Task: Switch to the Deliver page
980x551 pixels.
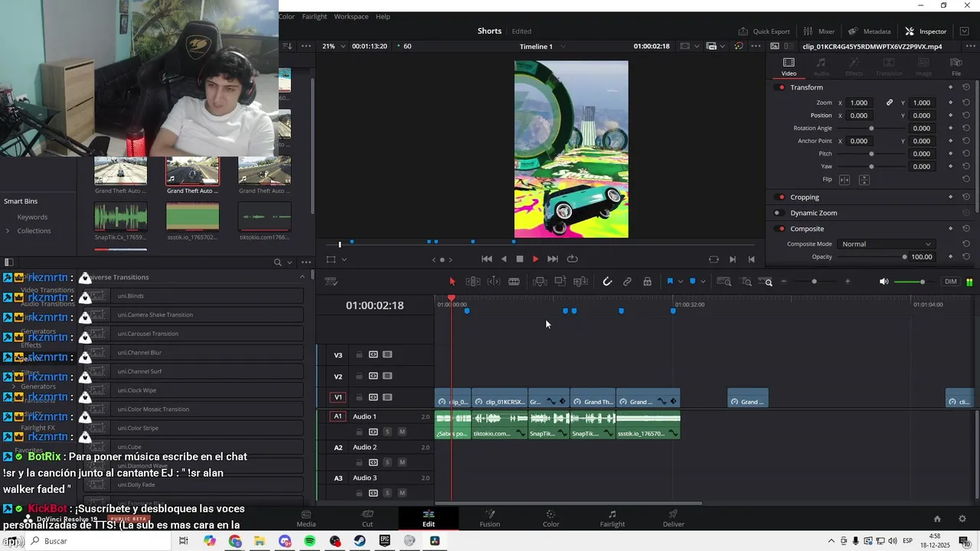Action: point(674,518)
